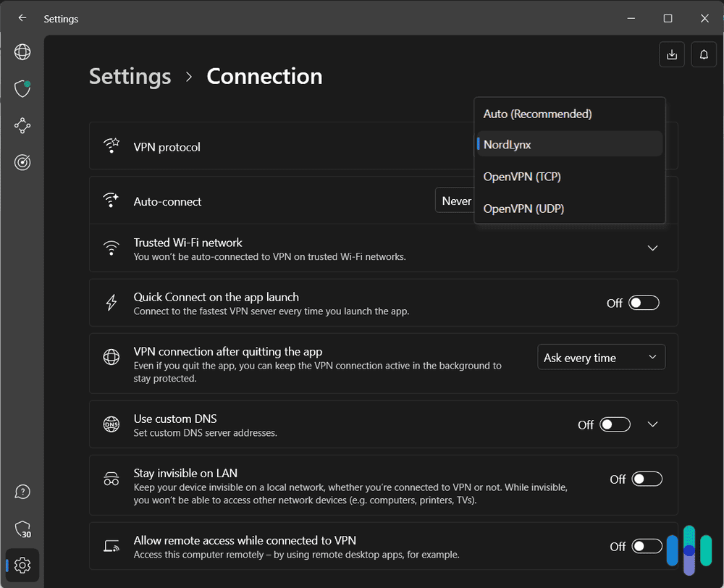Click the back arrow at the top left
724x588 pixels.
(22, 18)
